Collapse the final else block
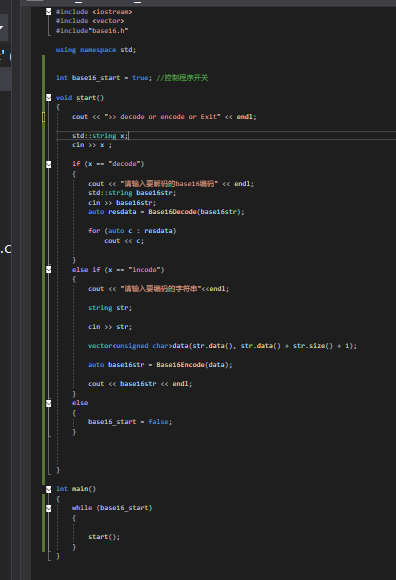The width and height of the screenshot is (396, 580). 49,403
